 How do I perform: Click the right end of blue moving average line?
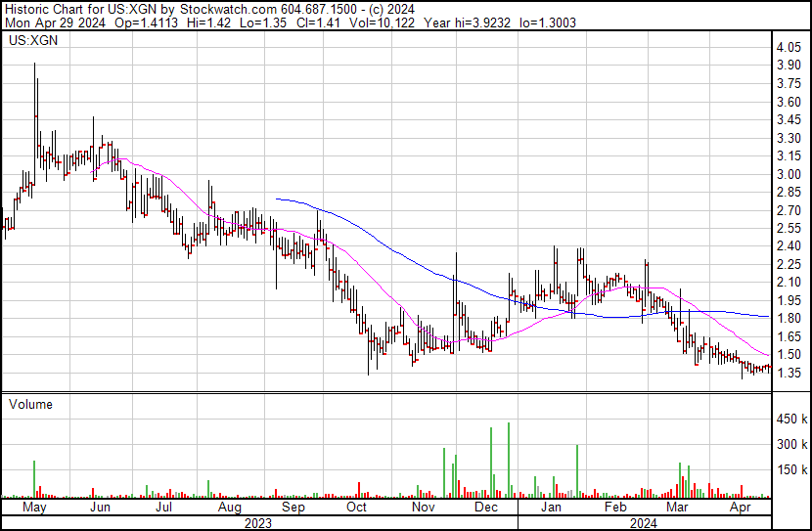[766, 317]
